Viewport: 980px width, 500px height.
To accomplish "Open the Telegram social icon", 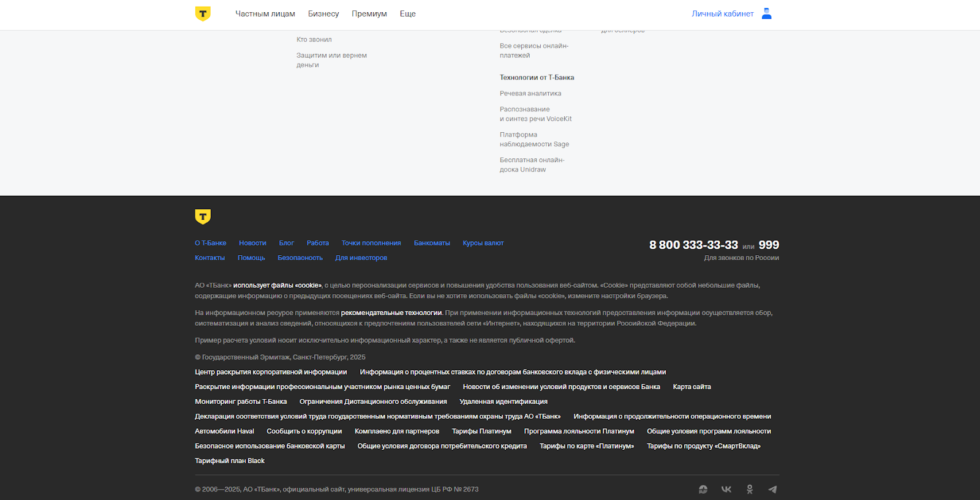I will point(772,490).
